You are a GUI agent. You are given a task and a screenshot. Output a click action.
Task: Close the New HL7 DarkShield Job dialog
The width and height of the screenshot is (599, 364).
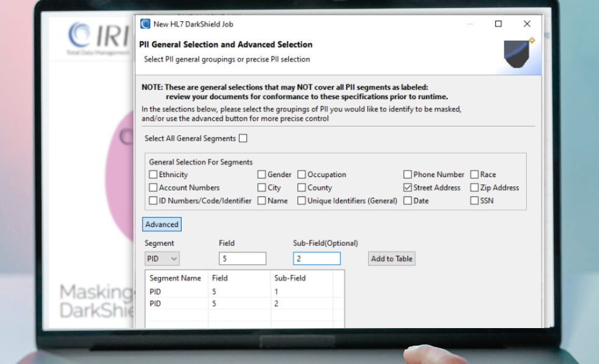pos(527,24)
